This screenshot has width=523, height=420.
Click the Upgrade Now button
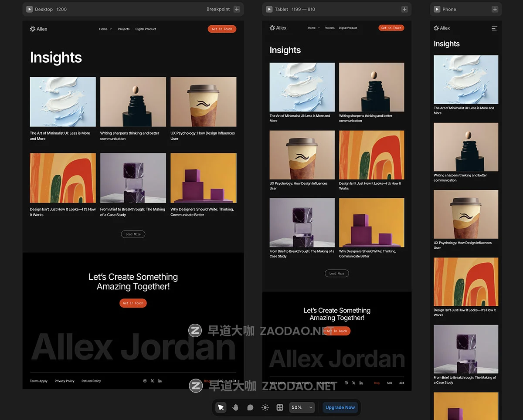click(340, 407)
